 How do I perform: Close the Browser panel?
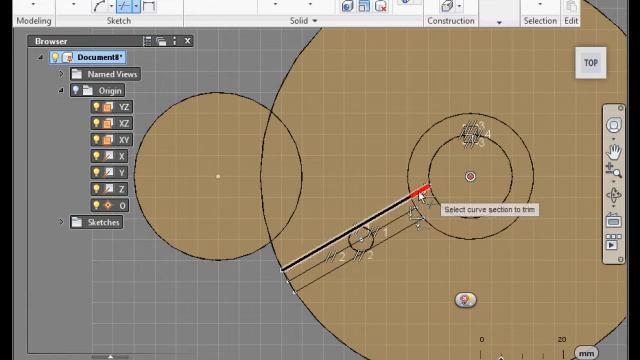pos(187,41)
